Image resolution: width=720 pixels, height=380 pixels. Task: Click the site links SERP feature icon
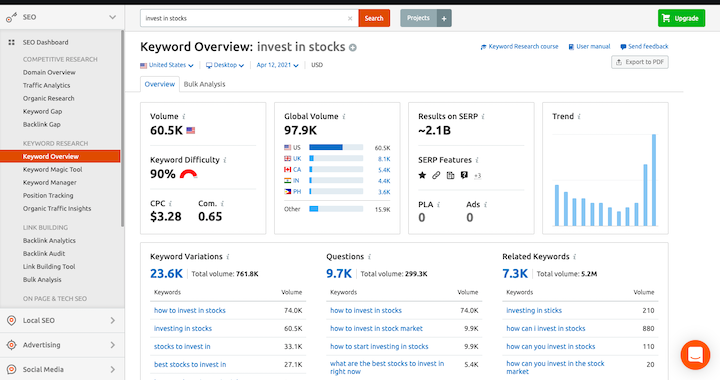[436, 175]
